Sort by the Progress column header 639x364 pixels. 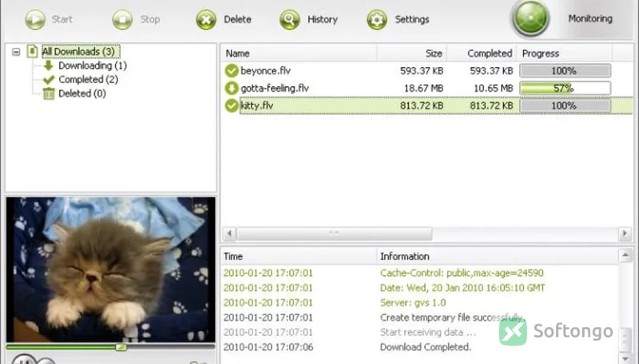565,53
